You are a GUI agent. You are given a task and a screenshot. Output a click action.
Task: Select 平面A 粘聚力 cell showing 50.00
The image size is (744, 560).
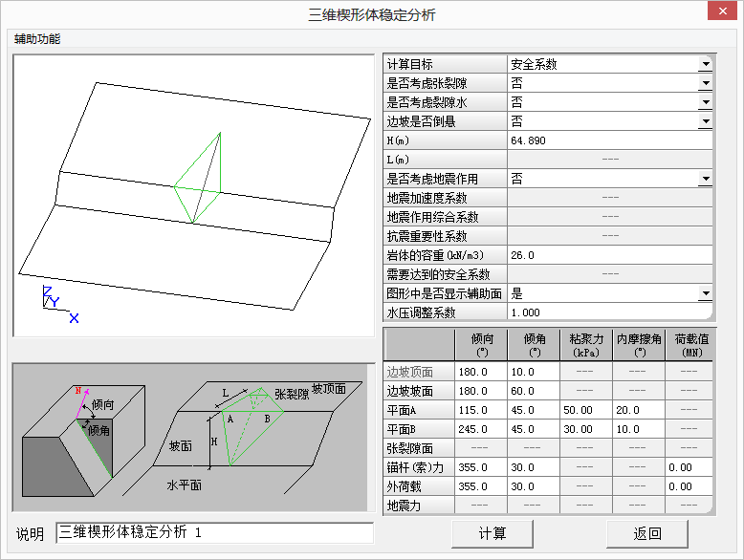click(584, 410)
